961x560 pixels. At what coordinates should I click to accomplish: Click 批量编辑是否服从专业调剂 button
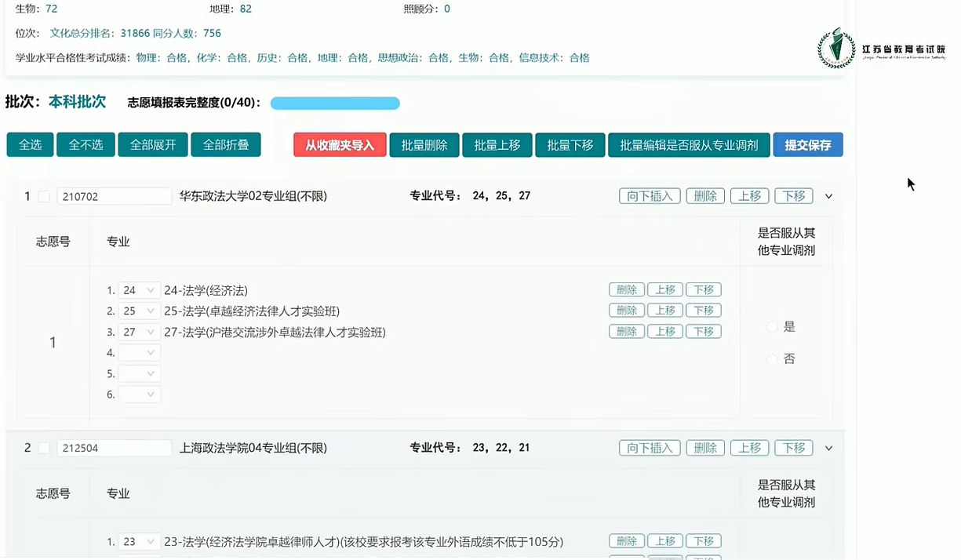(x=689, y=145)
